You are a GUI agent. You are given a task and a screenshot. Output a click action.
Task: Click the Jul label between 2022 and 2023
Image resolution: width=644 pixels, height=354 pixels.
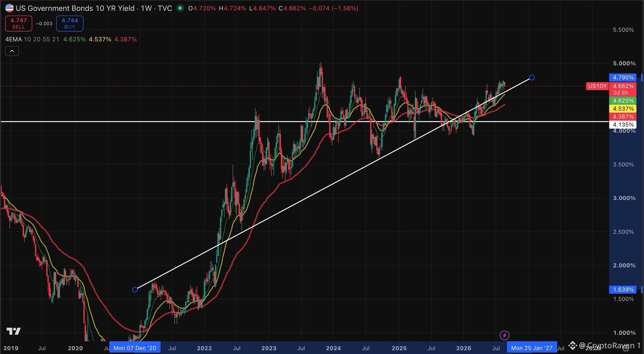click(236, 348)
